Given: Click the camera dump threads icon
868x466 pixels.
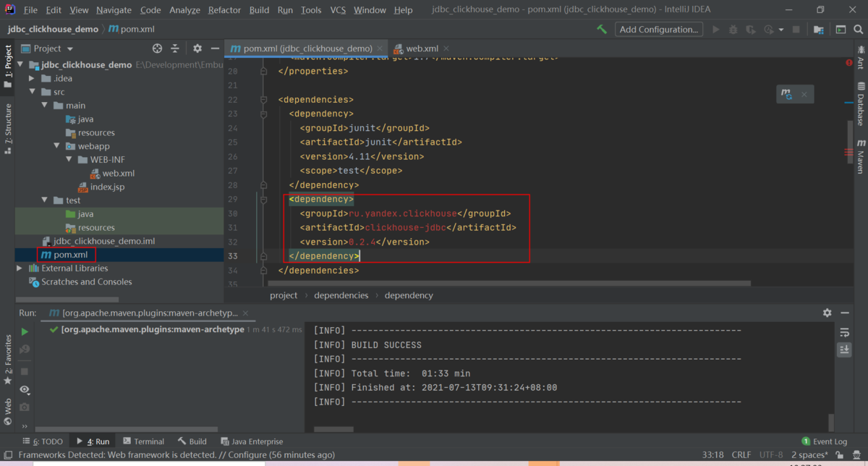Looking at the screenshot, I should pyautogui.click(x=25, y=407).
